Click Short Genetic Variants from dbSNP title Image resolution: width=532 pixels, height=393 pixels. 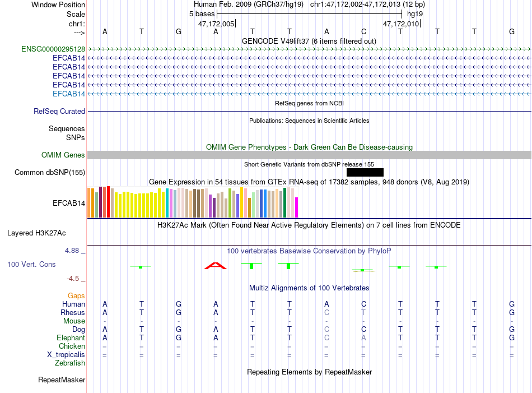click(309, 164)
